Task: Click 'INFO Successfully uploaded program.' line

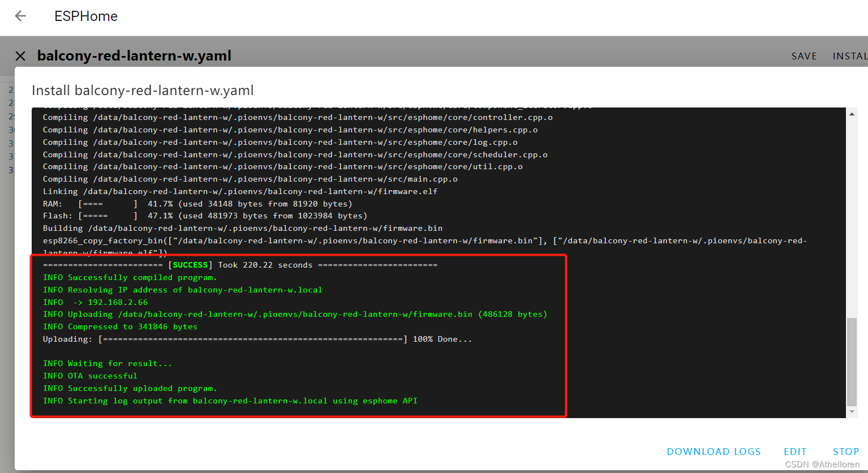Action: pos(130,388)
